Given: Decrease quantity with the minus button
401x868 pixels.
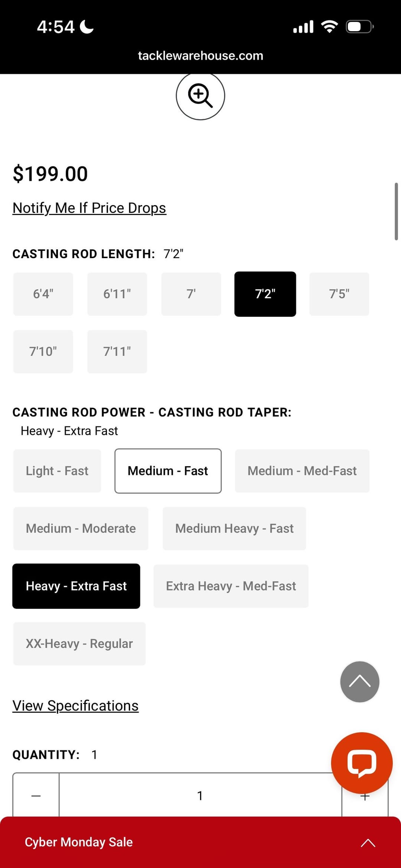Looking at the screenshot, I should (36, 796).
